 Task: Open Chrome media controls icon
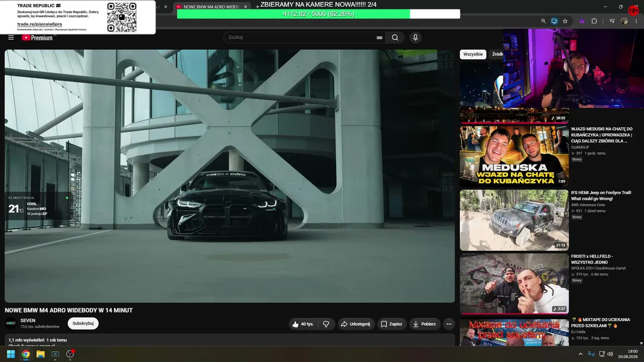pos(612,21)
